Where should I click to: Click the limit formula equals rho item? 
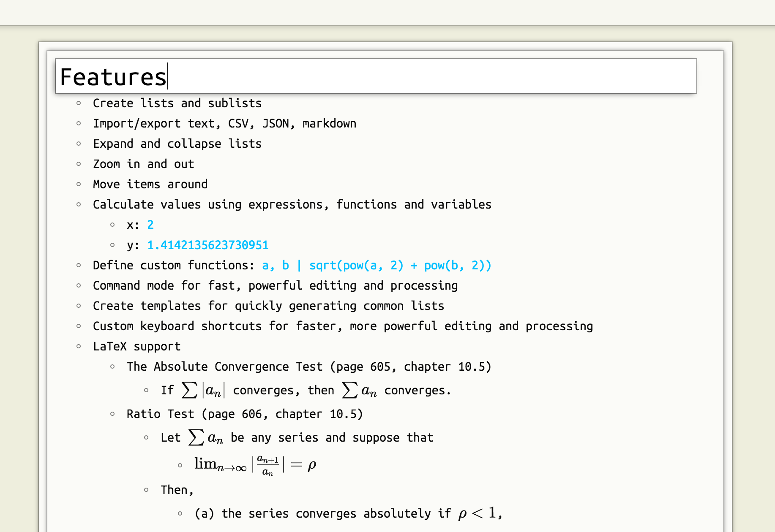point(255,464)
